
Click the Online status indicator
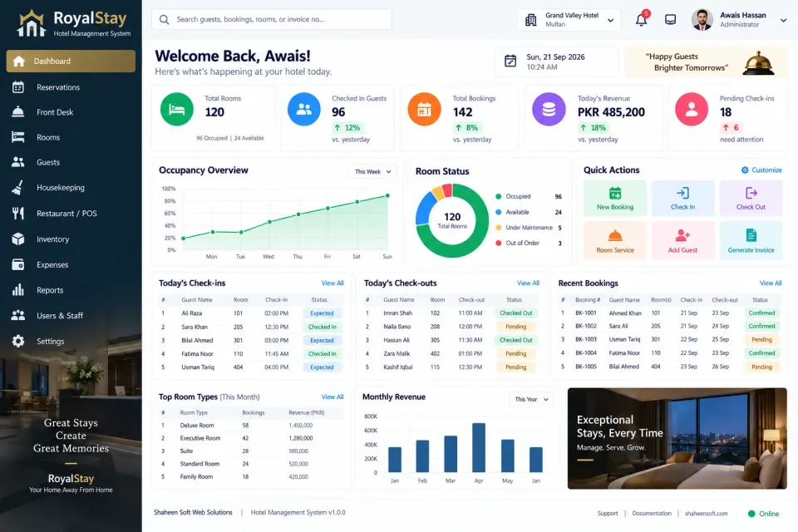763,514
